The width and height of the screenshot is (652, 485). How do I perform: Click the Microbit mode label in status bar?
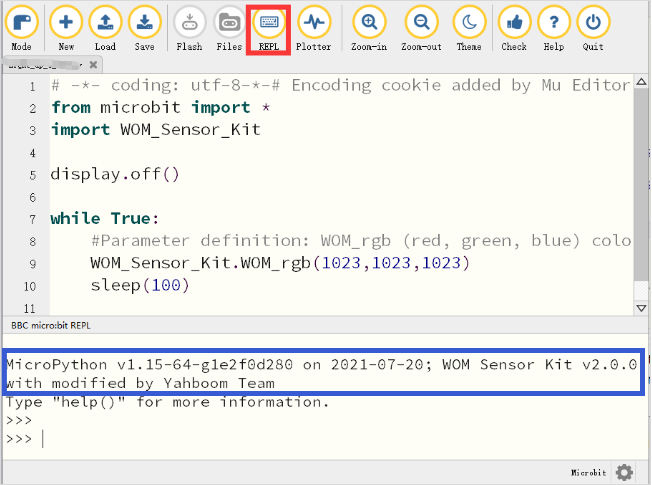tap(588, 473)
